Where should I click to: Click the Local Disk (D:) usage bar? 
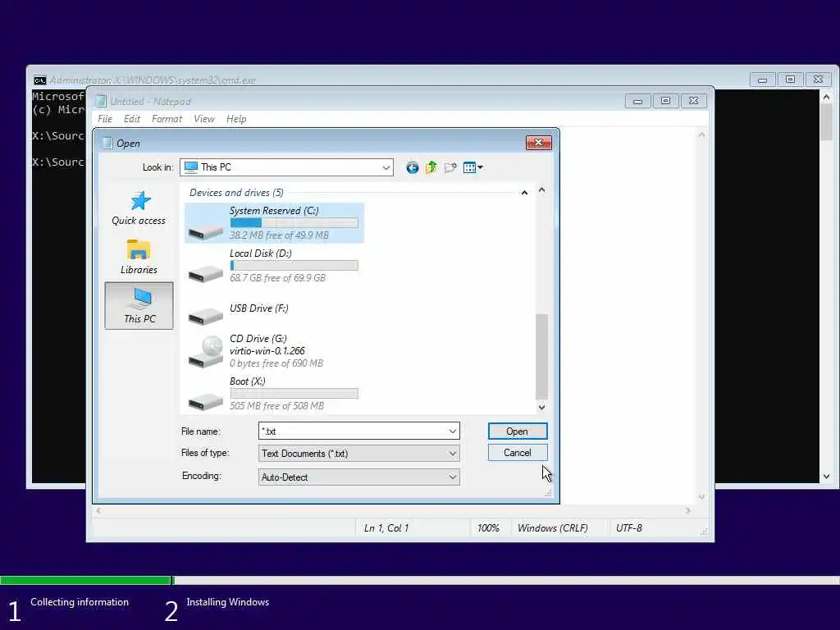[x=294, y=265]
